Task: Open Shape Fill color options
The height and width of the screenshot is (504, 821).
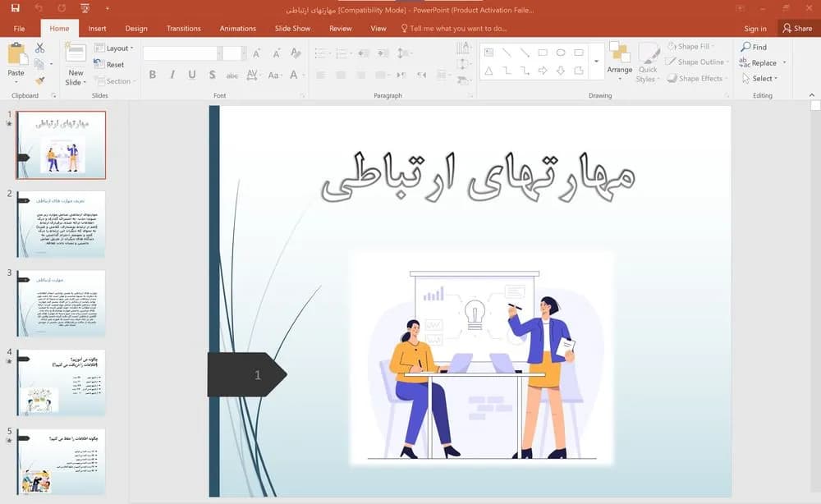Action: tap(690, 46)
